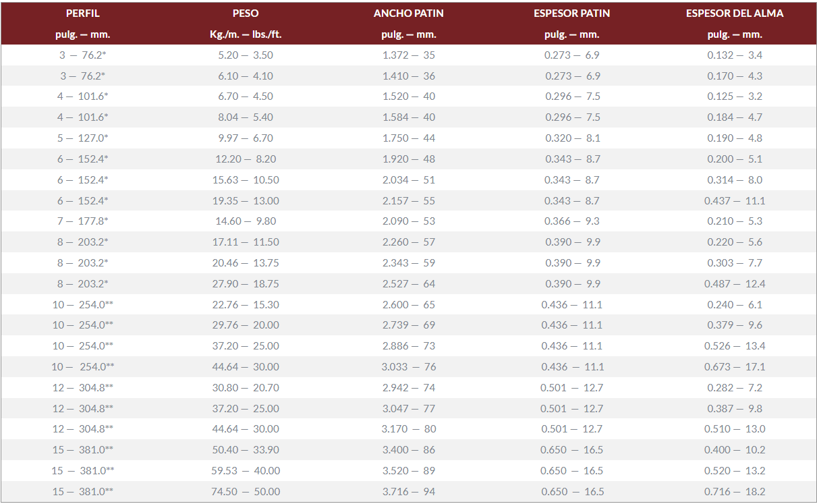Select the profile cell 5 – 127.0*

coord(82,138)
